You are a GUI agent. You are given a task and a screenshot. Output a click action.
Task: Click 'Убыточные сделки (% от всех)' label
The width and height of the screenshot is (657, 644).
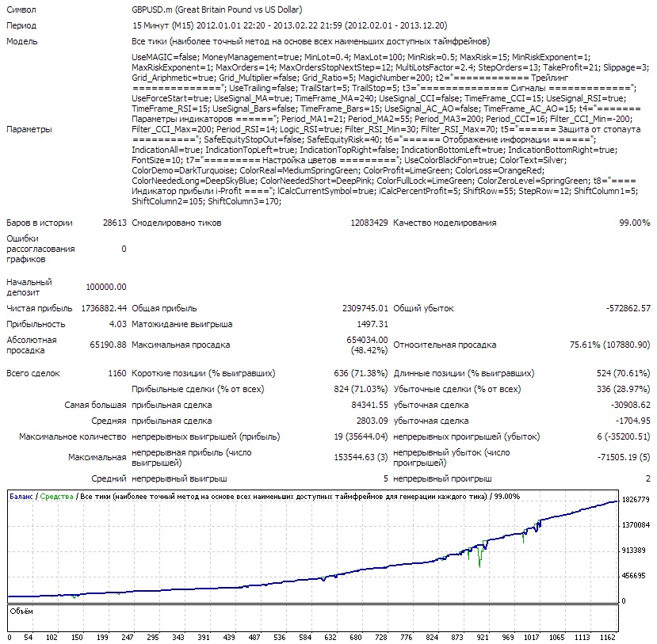coord(457,390)
